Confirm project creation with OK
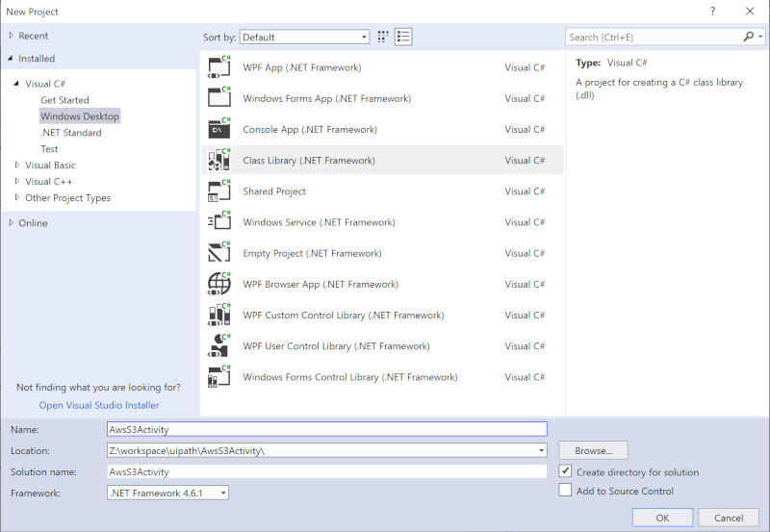Viewport: 770px width, 532px height. 662,517
